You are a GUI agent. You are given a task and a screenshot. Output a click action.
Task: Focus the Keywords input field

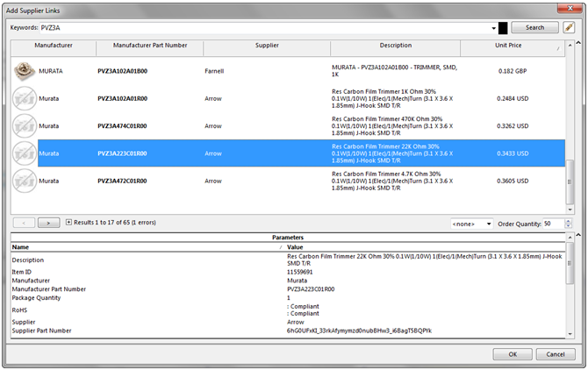265,28
